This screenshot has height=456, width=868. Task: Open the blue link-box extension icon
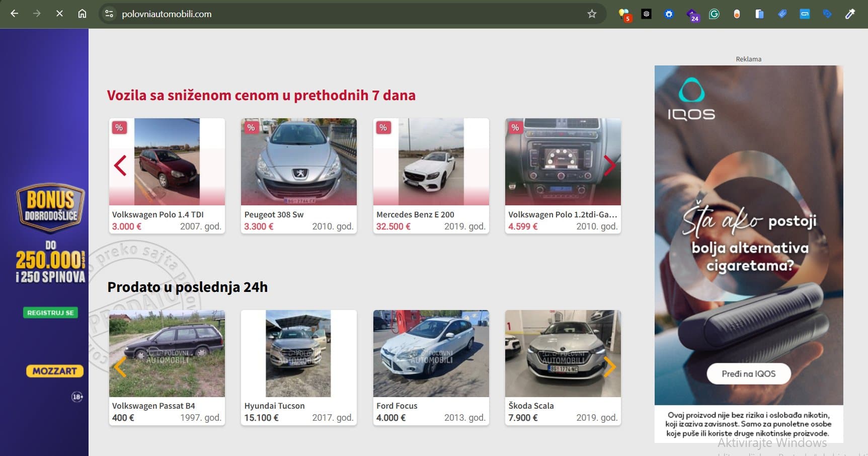[x=805, y=14]
